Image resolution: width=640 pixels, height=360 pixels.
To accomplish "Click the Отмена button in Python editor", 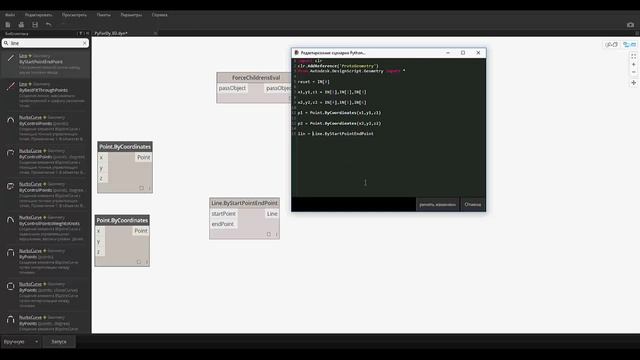I will (473, 204).
